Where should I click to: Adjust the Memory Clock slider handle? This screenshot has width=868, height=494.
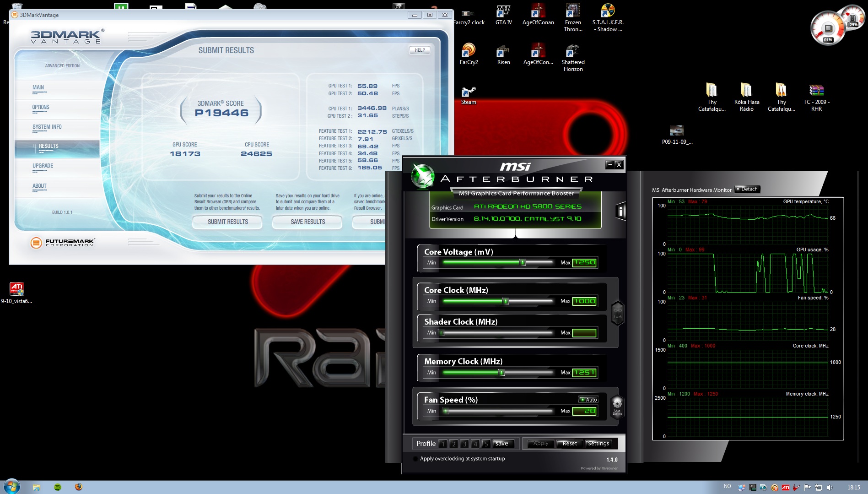(501, 373)
